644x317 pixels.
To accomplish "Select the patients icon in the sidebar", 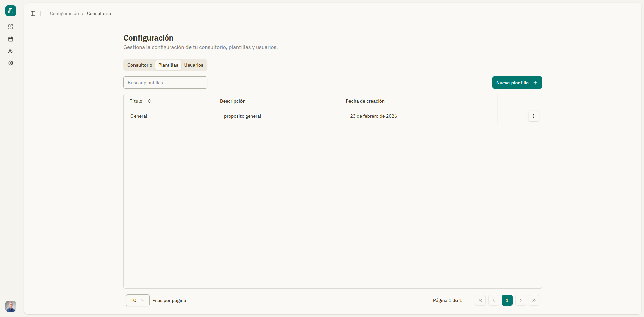I will click(10, 51).
